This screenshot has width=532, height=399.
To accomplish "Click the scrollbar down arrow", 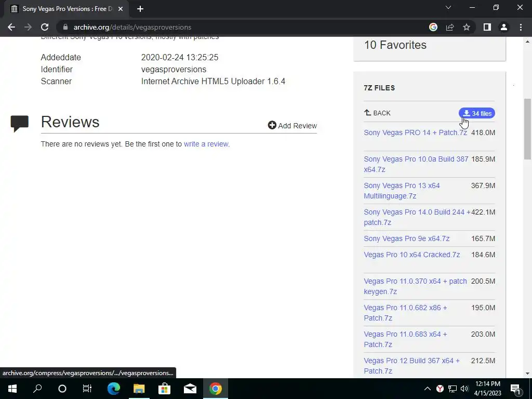I will [527, 374].
